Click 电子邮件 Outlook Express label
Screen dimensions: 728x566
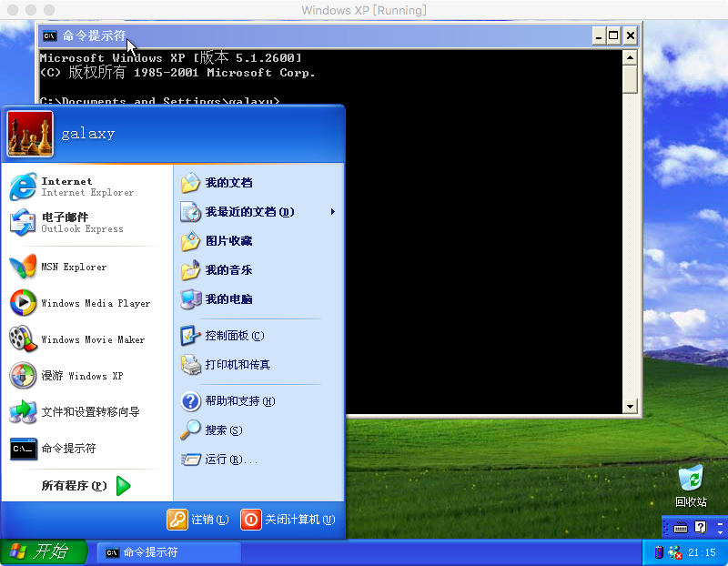[82, 223]
